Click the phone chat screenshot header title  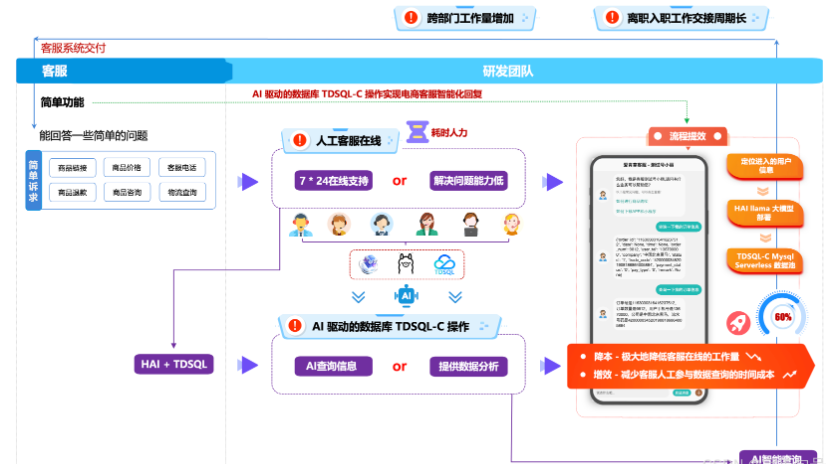648,165
